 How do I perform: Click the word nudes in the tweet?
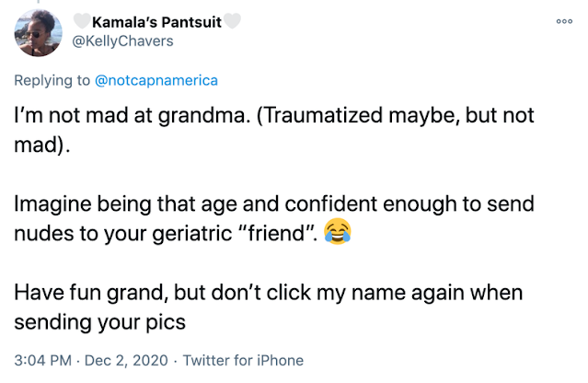[43, 233]
